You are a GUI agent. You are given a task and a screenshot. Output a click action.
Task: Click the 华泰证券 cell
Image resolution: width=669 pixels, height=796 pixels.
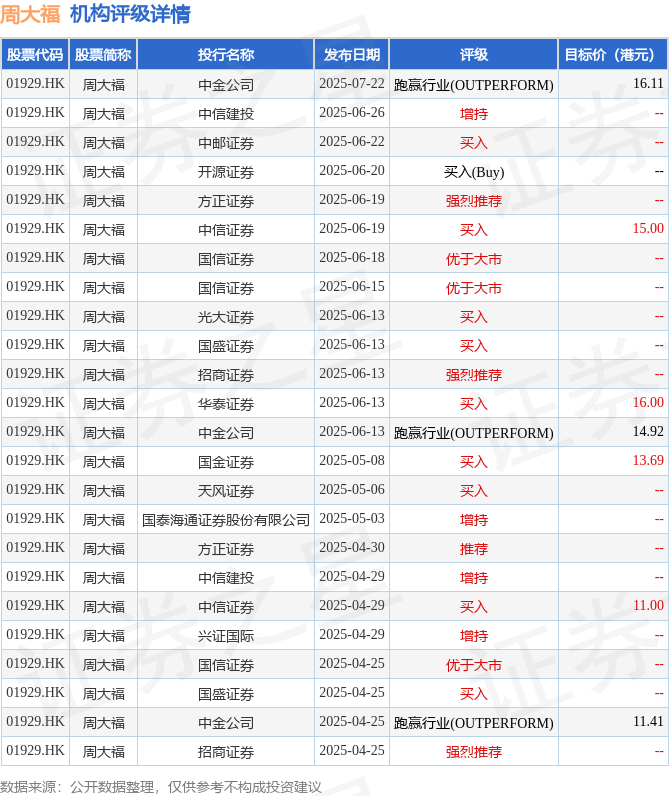click(226, 404)
